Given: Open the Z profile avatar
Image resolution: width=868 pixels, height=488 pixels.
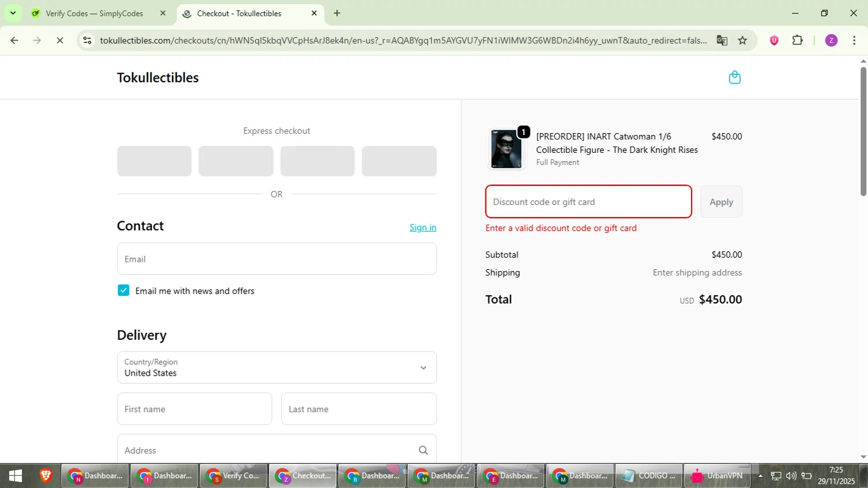Looking at the screenshot, I should click(x=831, y=41).
